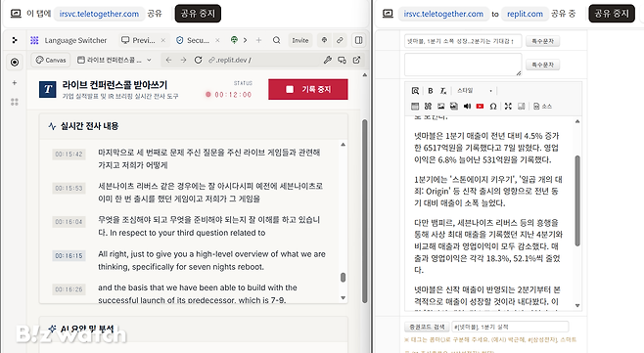This screenshot has width=644, height=353.
Task: Maximize the editor with the fullscreen icon
Action: tap(508, 106)
